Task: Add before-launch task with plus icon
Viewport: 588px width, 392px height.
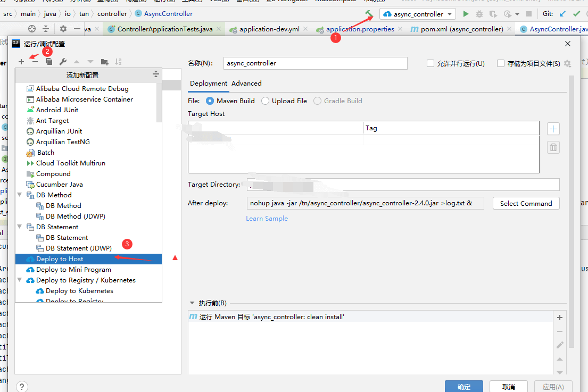Action: point(559,318)
